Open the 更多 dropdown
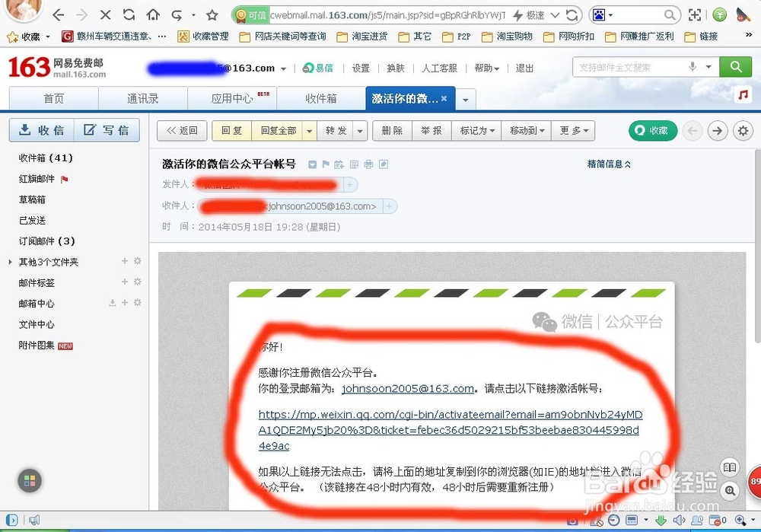 coord(573,131)
